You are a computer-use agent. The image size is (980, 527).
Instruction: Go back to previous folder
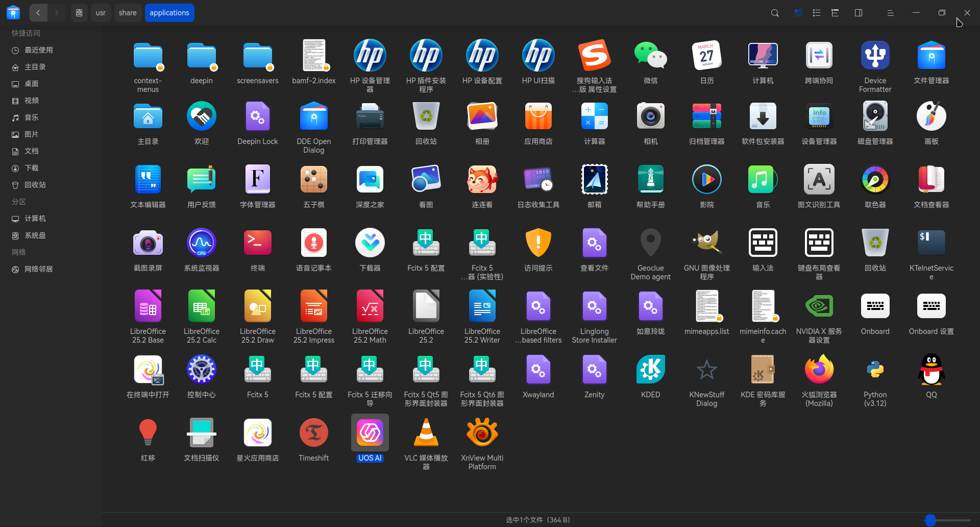38,13
